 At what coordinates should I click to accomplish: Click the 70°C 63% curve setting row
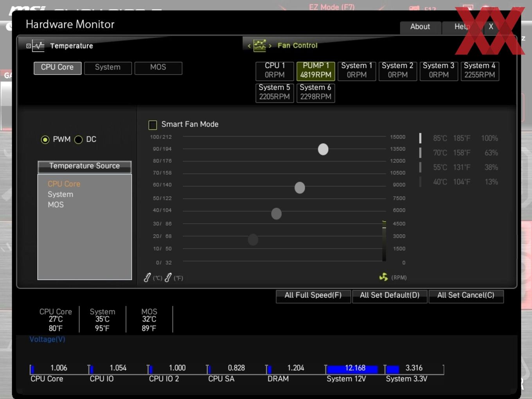point(459,153)
